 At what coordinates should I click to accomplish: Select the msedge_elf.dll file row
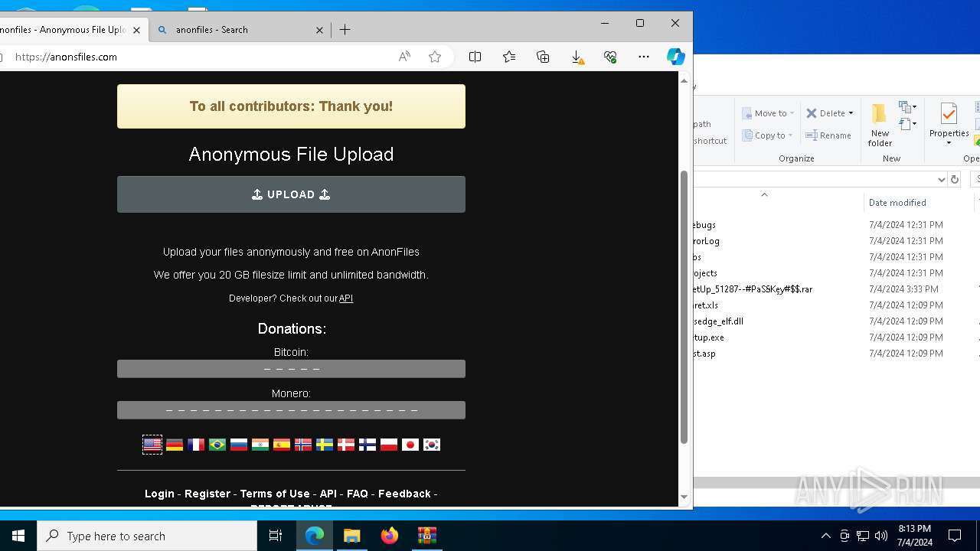tap(835, 321)
